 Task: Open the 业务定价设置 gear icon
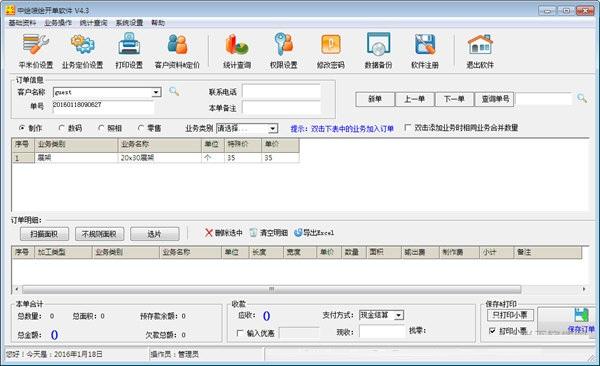tap(82, 44)
